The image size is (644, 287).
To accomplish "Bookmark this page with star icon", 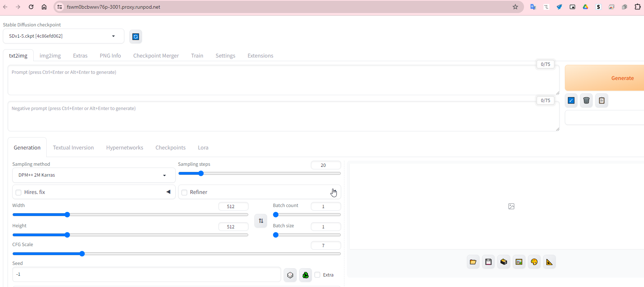I will click(x=515, y=7).
